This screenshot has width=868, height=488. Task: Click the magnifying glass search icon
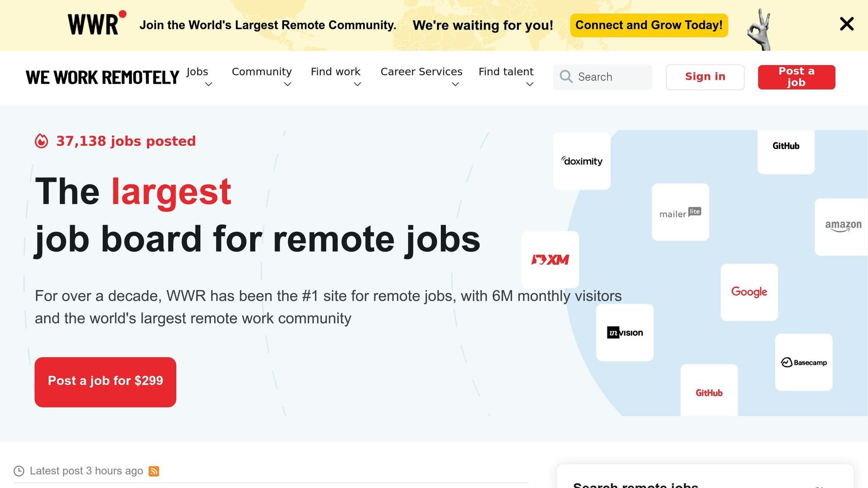(566, 77)
